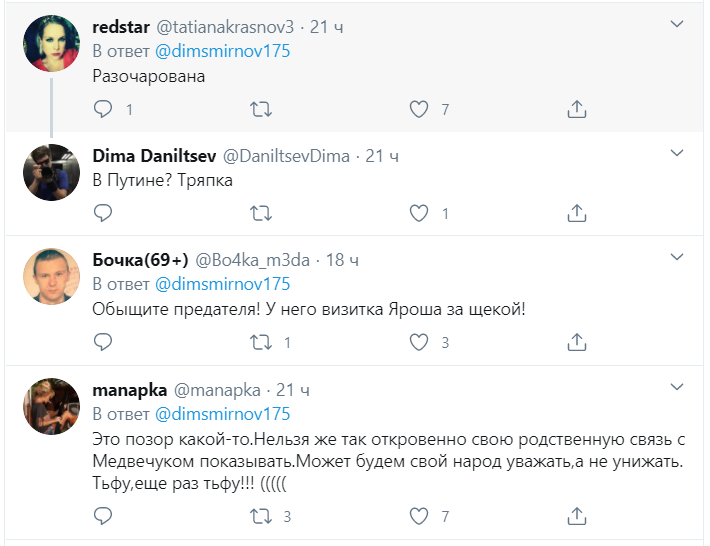This screenshot has height=546, width=710.
Task: Share Dima Daniltsev's tweet
Action: point(576,213)
